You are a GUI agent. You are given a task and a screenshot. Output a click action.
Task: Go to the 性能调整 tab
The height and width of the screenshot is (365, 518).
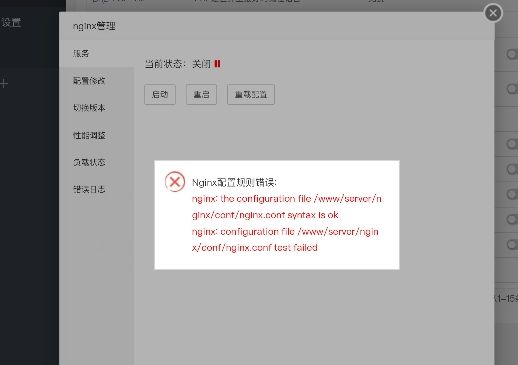96,135
